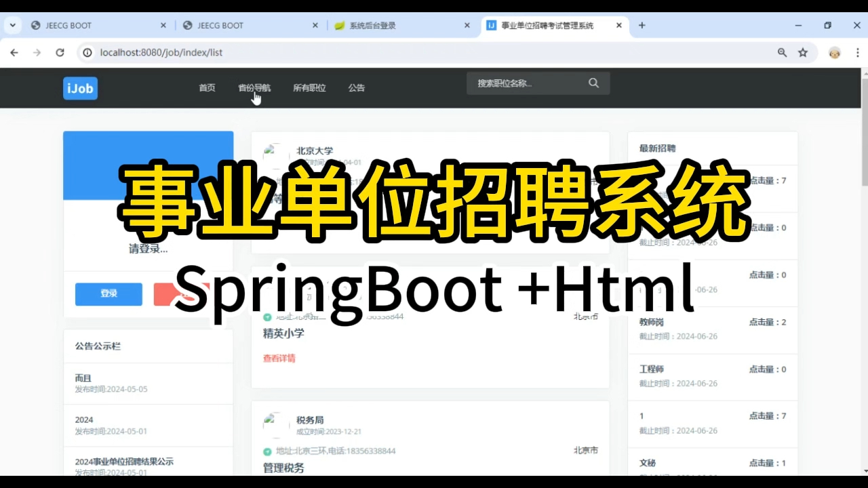Click the bookmark star in the address bar
The height and width of the screenshot is (488, 868).
click(x=803, y=52)
